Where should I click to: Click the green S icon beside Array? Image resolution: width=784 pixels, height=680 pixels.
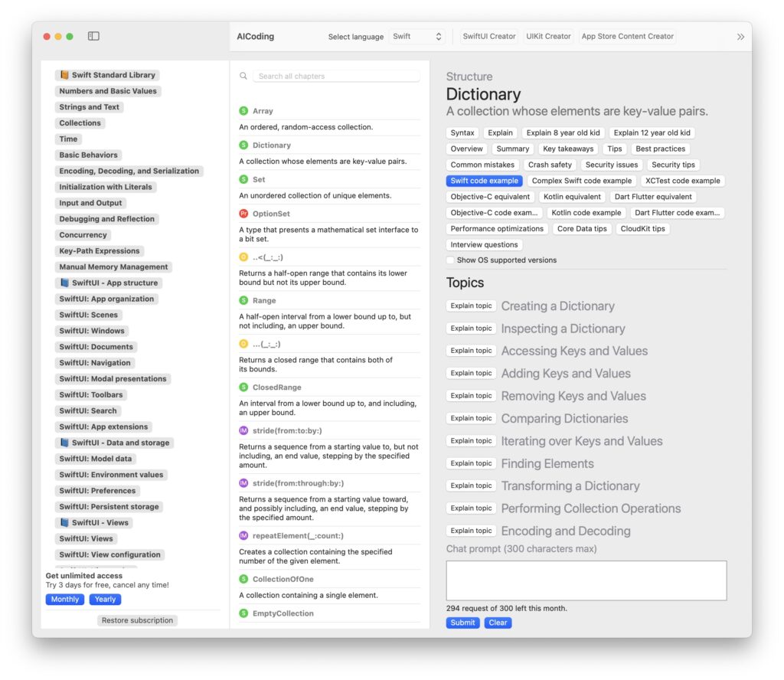tap(243, 111)
